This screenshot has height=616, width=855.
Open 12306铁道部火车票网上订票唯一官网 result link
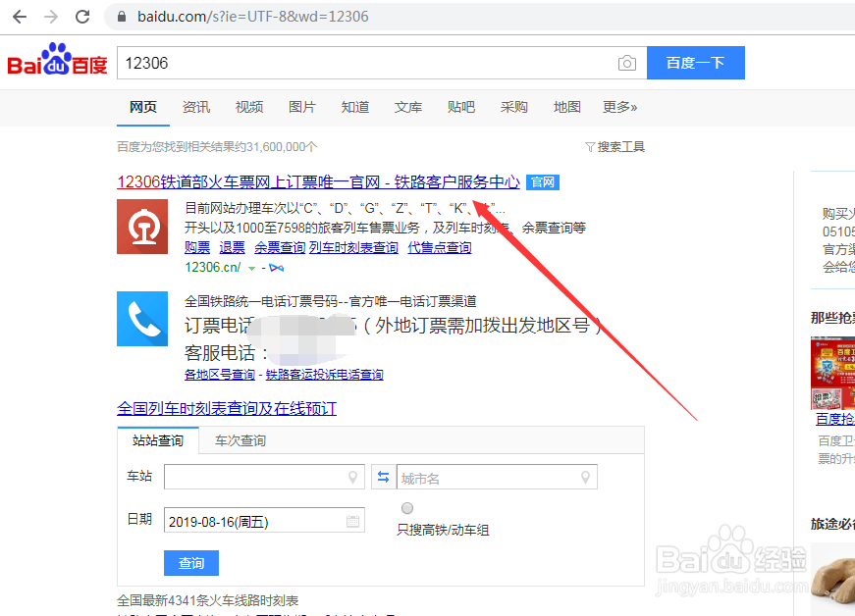(x=318, y=181)
